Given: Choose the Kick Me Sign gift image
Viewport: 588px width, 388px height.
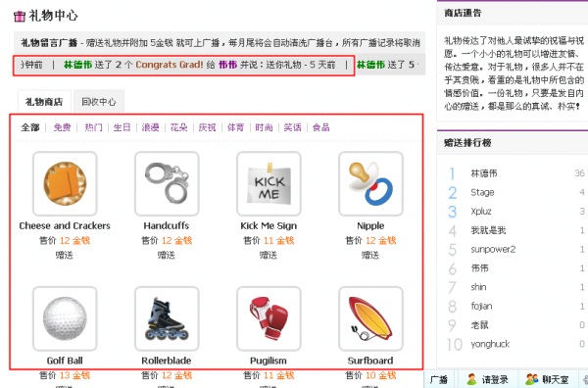Looking at the screenshot, I should [269, 183].
